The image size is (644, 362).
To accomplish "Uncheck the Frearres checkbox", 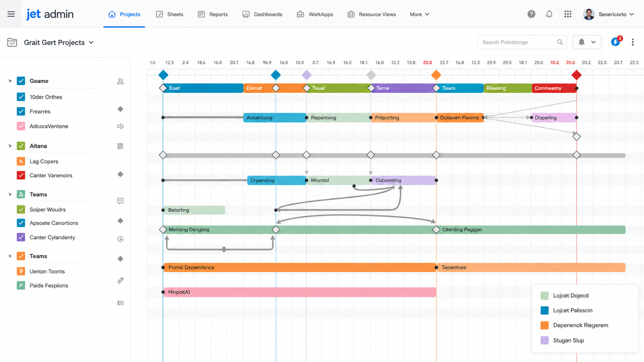I will pos(21,112).
